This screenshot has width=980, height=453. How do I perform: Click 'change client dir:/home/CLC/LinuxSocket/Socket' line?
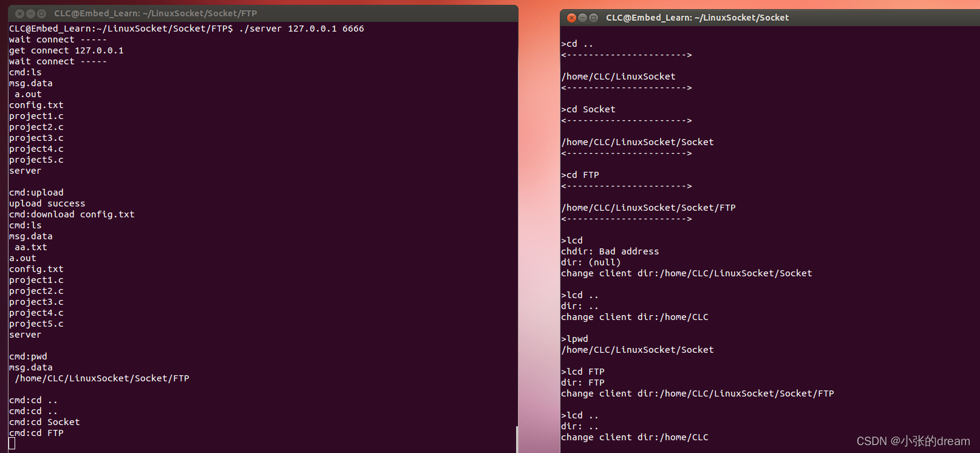tap(686, 273)
